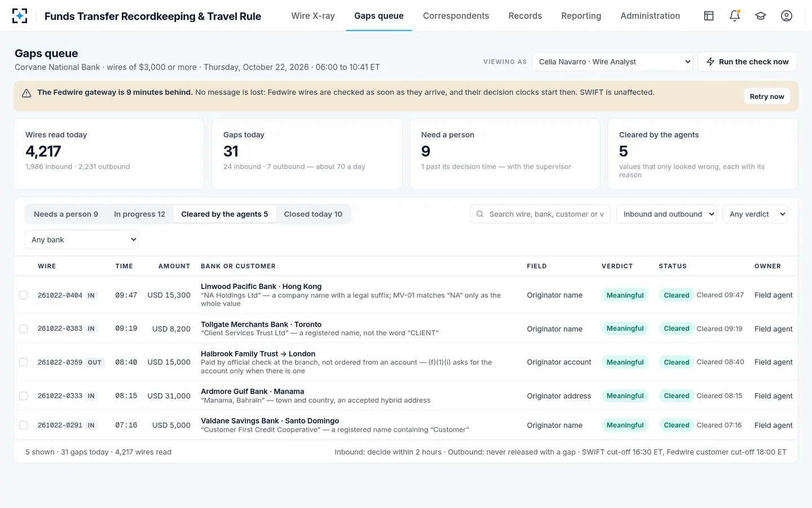Screen dimensions: 812x508
Task: Click the app logo in the header
Action: (x=20, y=16)
